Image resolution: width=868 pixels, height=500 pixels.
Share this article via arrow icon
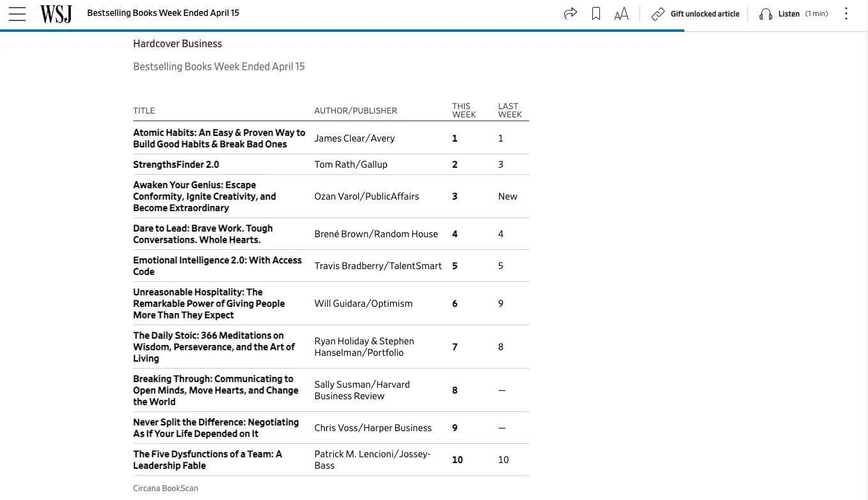tap(571, 13)
